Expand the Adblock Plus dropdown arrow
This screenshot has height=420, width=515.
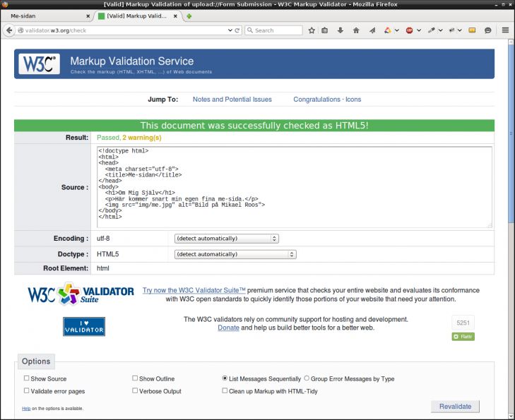419,30
